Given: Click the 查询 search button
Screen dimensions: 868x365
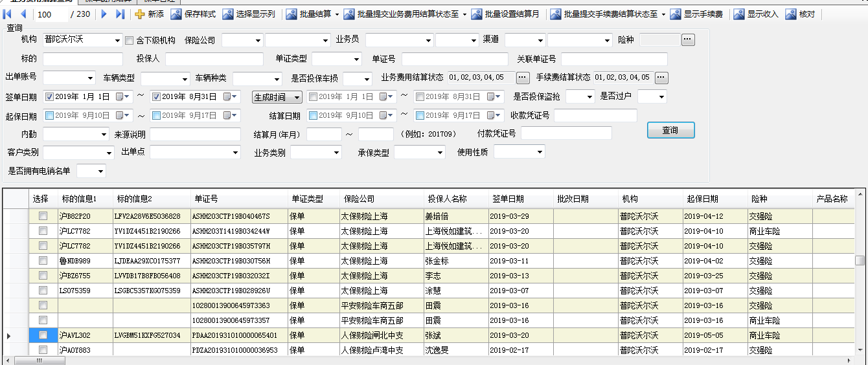Looking at the screenshot, I should (x=670, y=130).
